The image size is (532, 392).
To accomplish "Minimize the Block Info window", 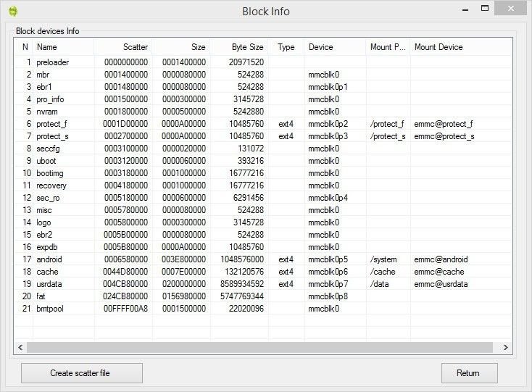I will [x=465, y=9].
